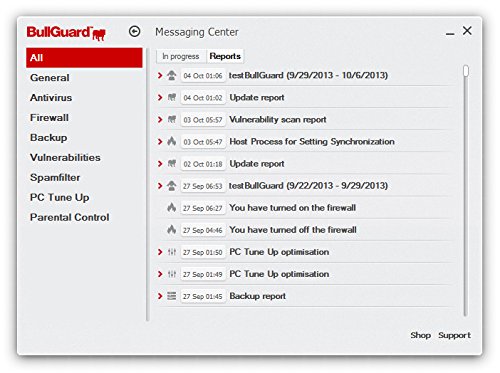
Task: Click bulldog icon on Vulnerability scan report row
Action: (172, 119)
